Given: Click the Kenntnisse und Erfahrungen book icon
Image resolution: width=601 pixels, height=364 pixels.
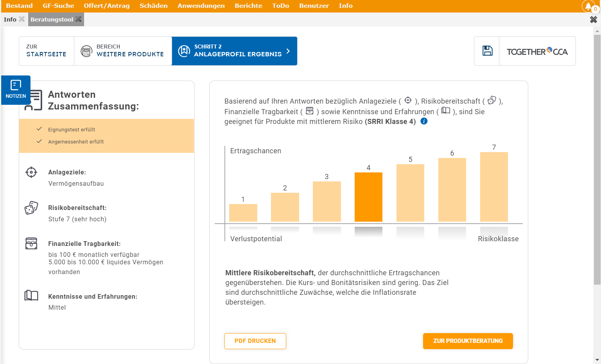Looking at the screenshot, I should click(x=31, y=296).
